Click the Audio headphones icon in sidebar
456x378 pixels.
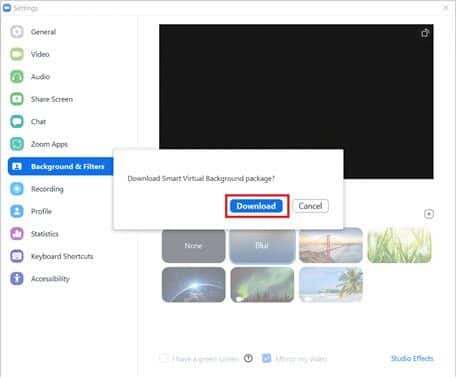pos(17,77)
